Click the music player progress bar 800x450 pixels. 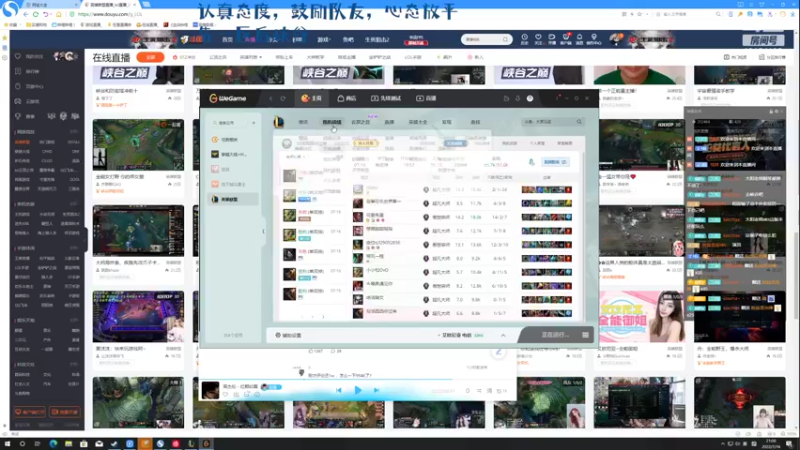(x=357, y=380)
